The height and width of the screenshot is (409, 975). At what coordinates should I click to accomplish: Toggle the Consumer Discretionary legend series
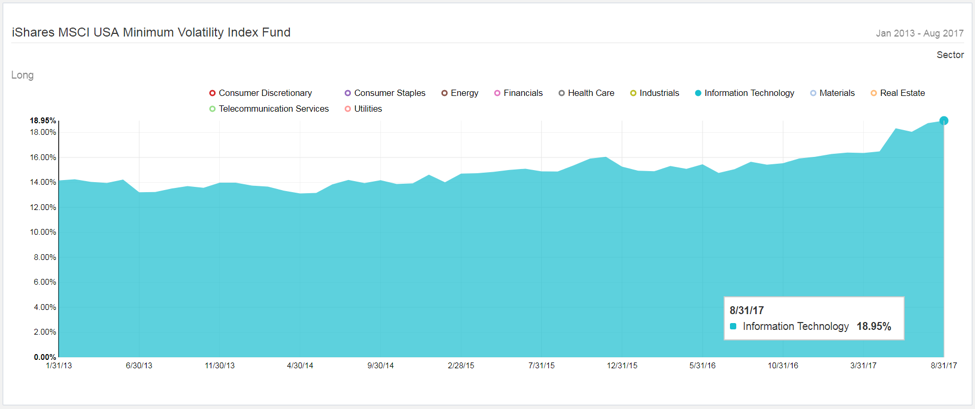[261, 93]
